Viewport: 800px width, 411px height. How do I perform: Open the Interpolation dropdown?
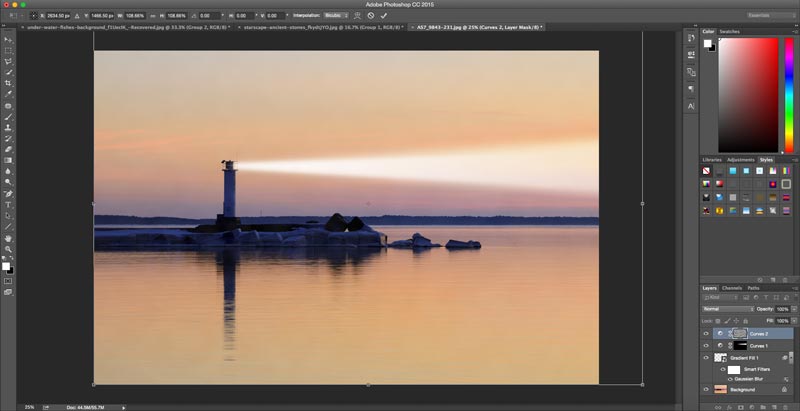tap(336, 16)
